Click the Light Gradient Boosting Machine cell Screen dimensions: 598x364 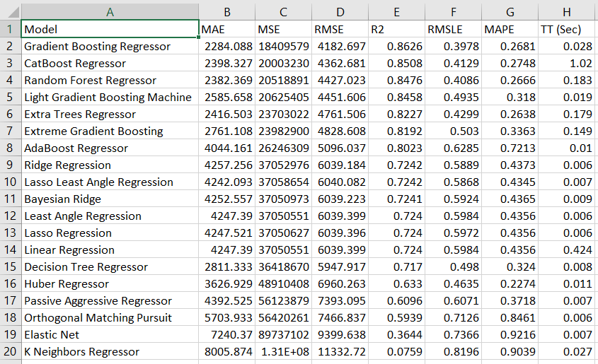coord(110,97)
